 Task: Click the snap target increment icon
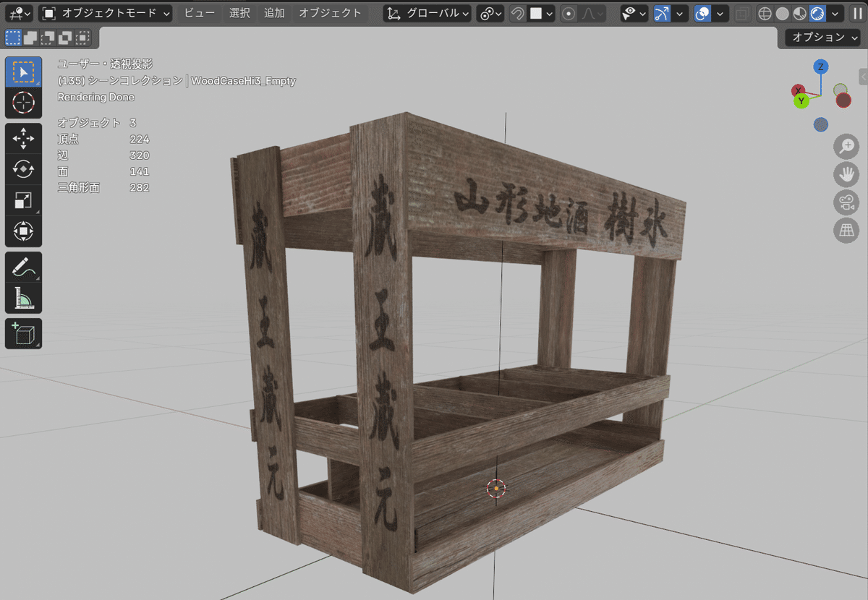point(537,13)
